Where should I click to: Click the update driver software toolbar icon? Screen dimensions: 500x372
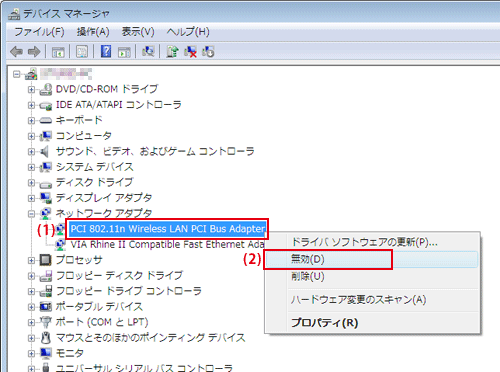point(172,51)
